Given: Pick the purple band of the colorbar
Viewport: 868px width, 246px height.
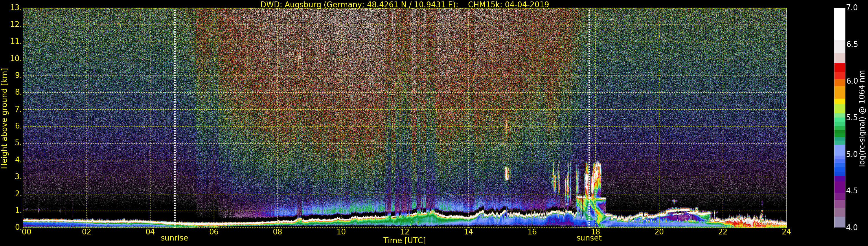Looking at the screenshot, I should (839, 189).
